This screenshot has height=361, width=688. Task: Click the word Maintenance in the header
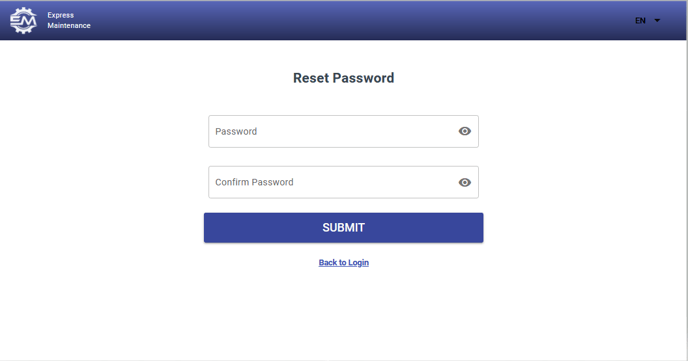pos(69,25)
